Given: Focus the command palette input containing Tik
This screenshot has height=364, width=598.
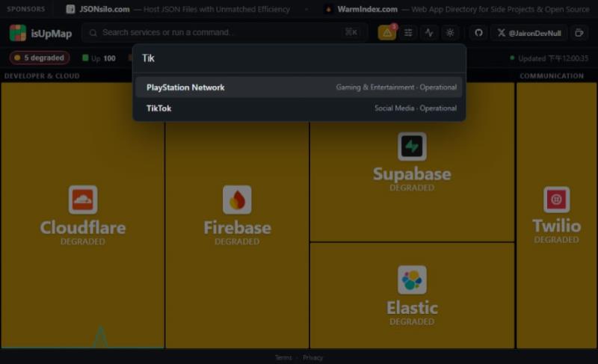Looking at the screenshot, I should pos(300,58).
